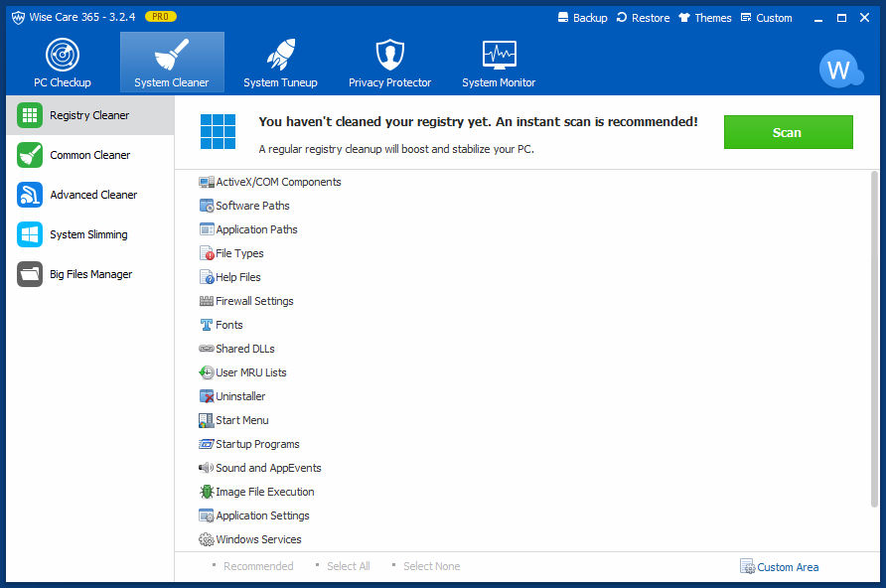Select the 'Startup Programs' text entry
Image resolution: width=886 pixels, height=588 pixels.
257,444
